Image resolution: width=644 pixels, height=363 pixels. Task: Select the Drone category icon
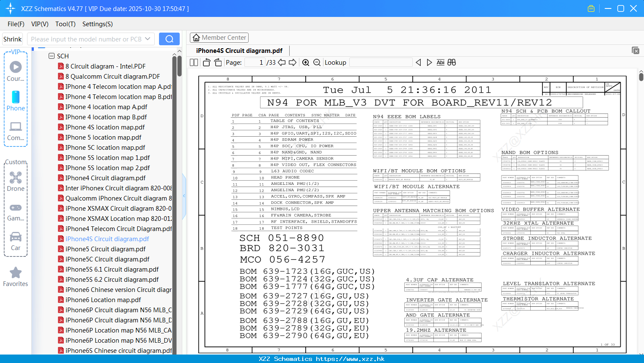pos(16,181)
